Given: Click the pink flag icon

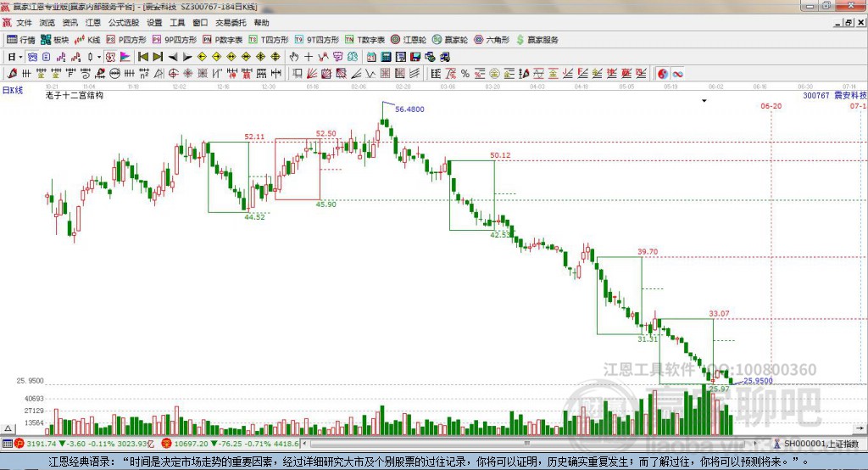Looking at the screenshot, I should (x=125, y=57).
